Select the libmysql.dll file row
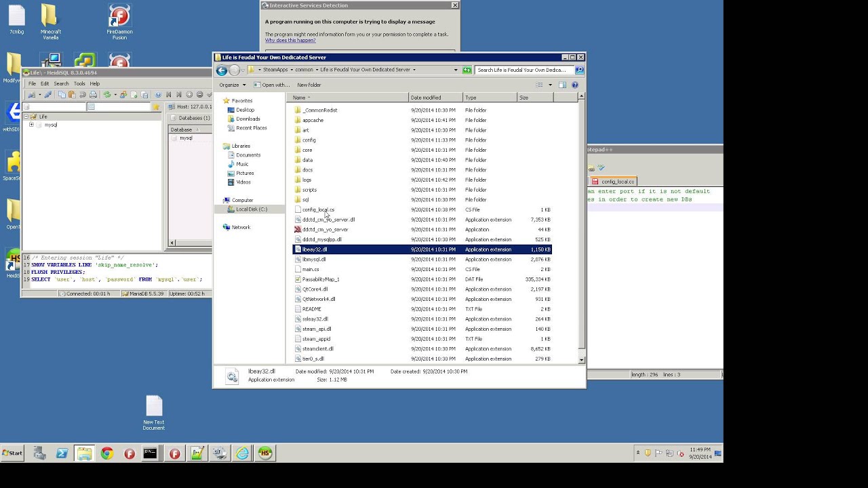Viewport: 868px width, 488px height. coord(422,260)
